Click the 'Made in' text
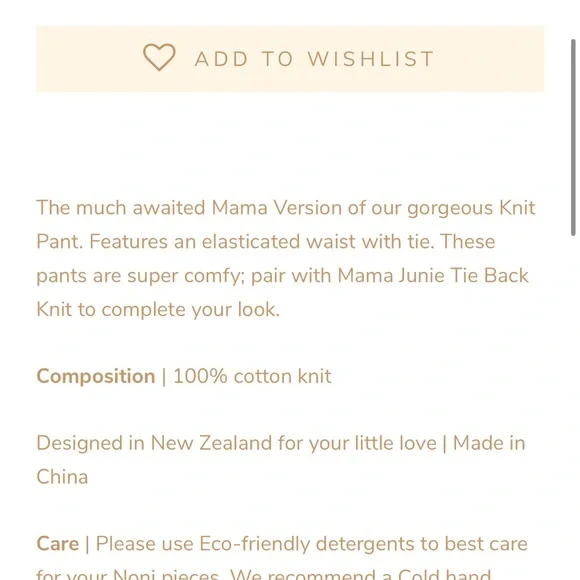Screen dimensions: 580x580 [489, 443]
